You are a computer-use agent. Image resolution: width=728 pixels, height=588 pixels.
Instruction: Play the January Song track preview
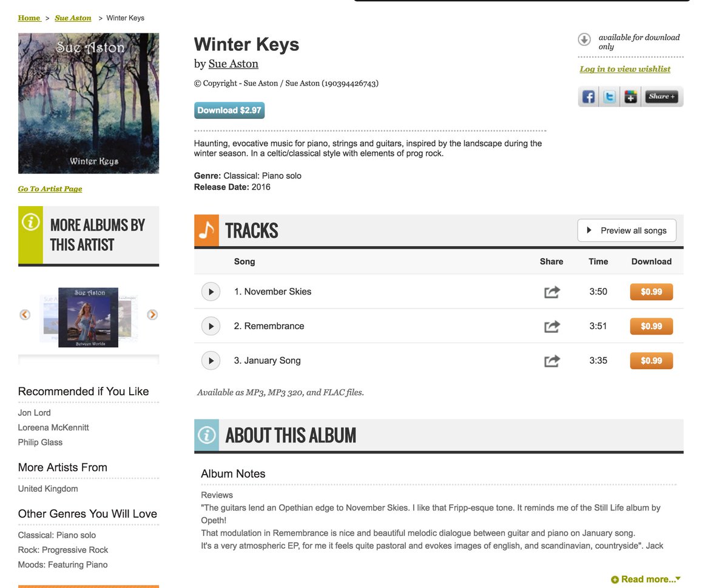coord(211,361)
